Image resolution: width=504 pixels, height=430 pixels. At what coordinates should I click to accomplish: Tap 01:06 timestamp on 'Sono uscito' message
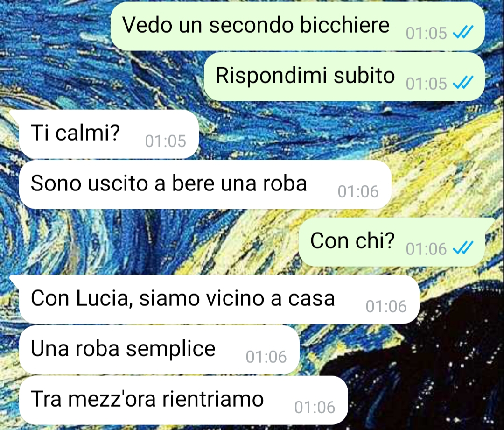pyautogui.click(x=358, y=192)
